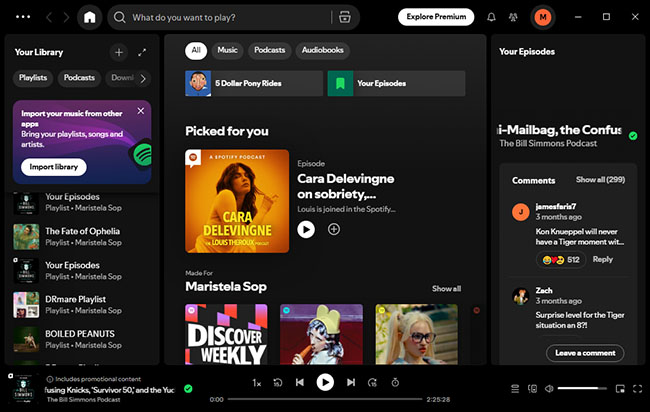650x412 pixels.
Task: Go back with the left arrow
Action: (x=49, y=17)
